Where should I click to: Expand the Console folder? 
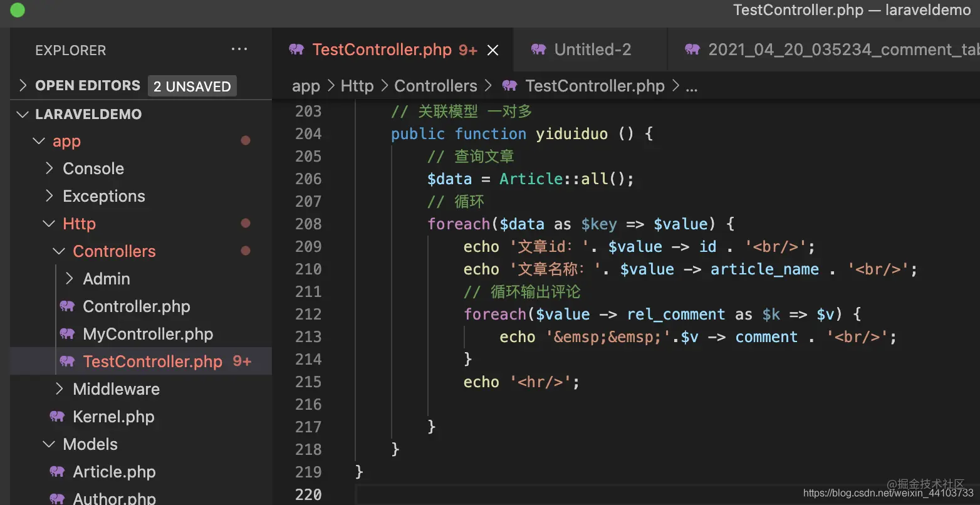50,169
